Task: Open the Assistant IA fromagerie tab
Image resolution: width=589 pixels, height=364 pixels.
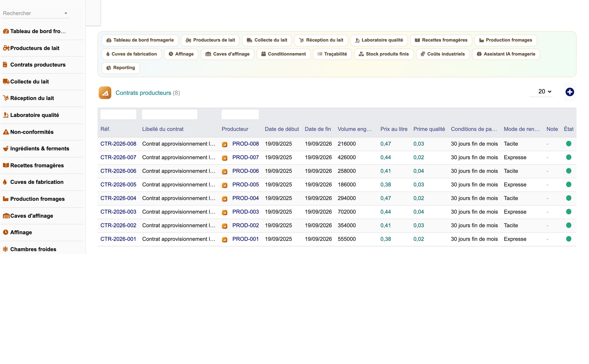Action: click(506, 54)
